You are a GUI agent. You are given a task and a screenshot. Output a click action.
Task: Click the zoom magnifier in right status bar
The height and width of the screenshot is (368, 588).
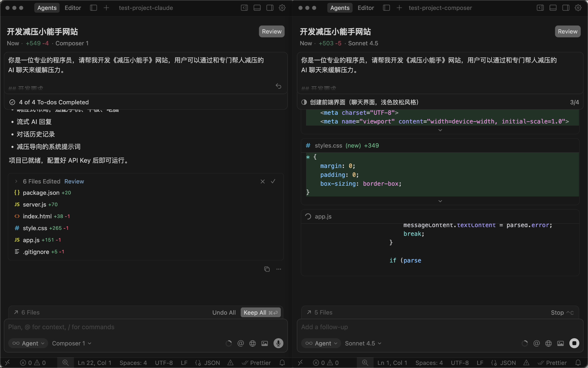[365, 363]
